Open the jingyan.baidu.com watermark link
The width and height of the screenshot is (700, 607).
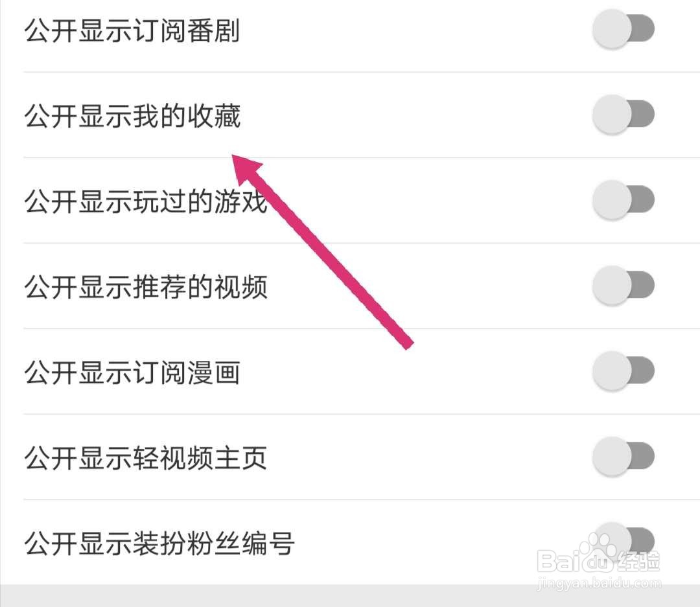click(600, 583)
